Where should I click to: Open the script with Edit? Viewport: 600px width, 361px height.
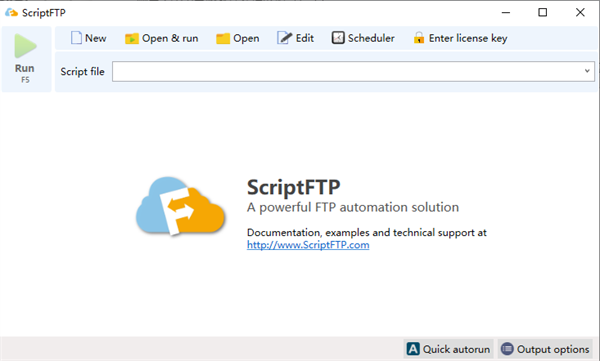pos(295,38)
